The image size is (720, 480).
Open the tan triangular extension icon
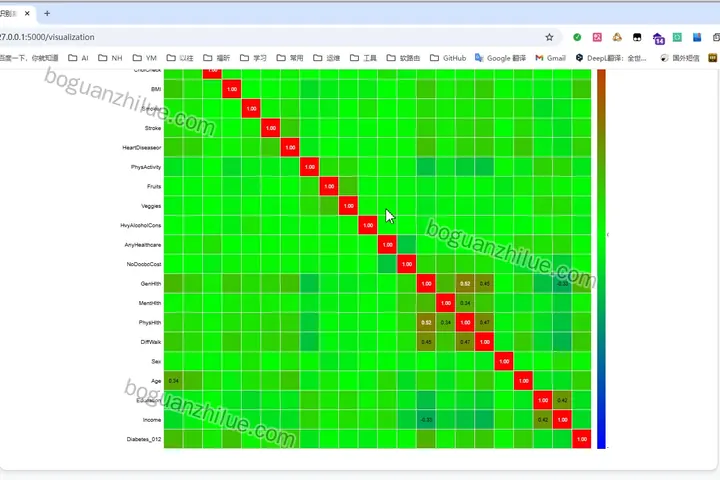coord(617,37)
